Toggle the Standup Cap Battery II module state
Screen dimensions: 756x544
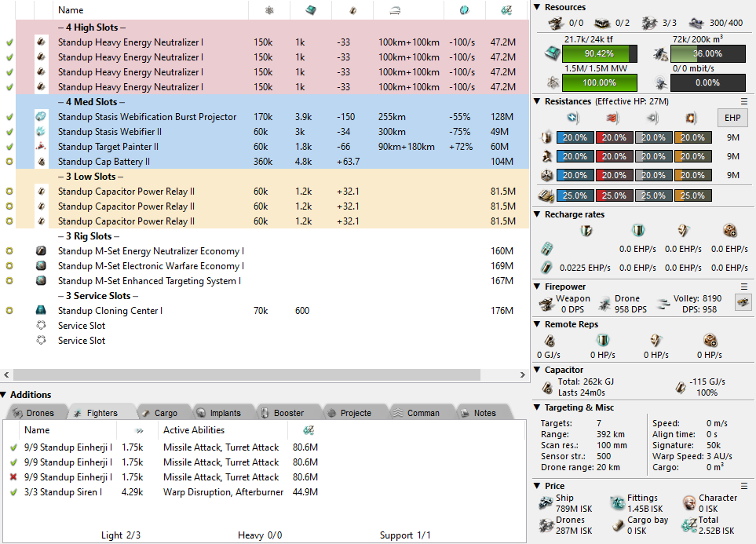click(9, 162)
